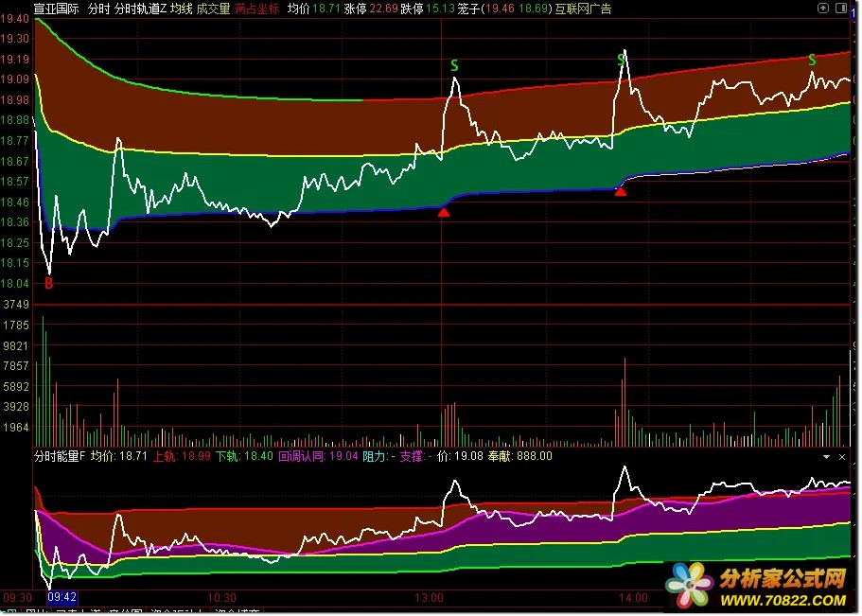Click the red B buy marker
862x616 pixels.
49,284
